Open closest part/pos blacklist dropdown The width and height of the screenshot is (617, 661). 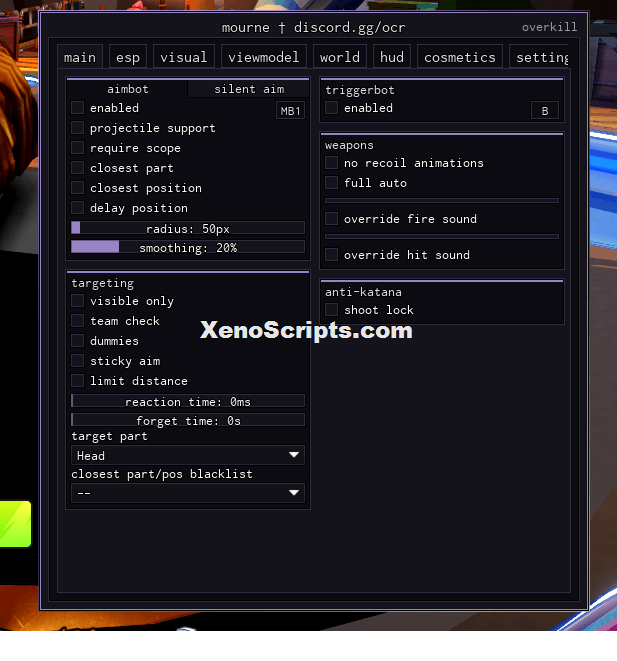(x=188, y=493)
